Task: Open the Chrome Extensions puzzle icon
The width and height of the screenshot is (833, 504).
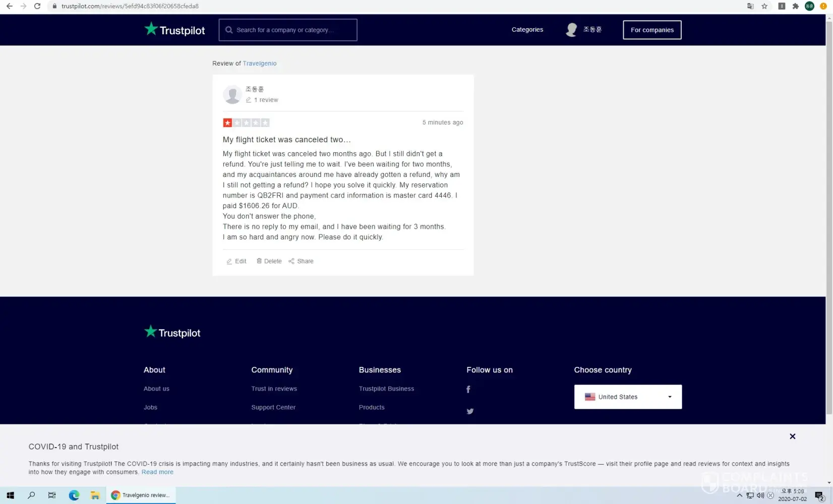Action: (x=796, y=6)
